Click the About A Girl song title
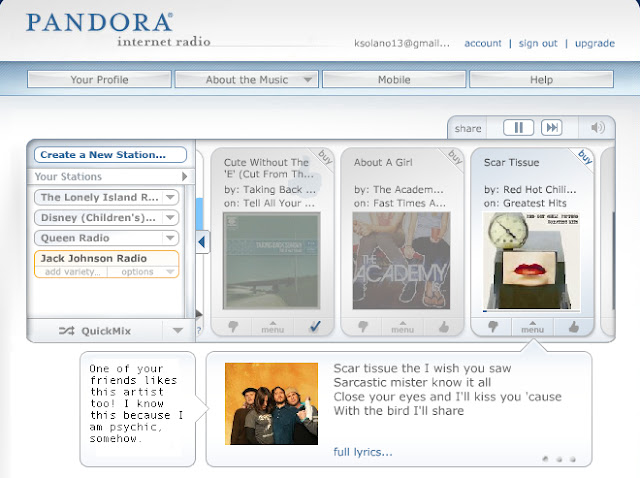The width and height of the screenshot is (640, 478). click(x=383, y=162)
